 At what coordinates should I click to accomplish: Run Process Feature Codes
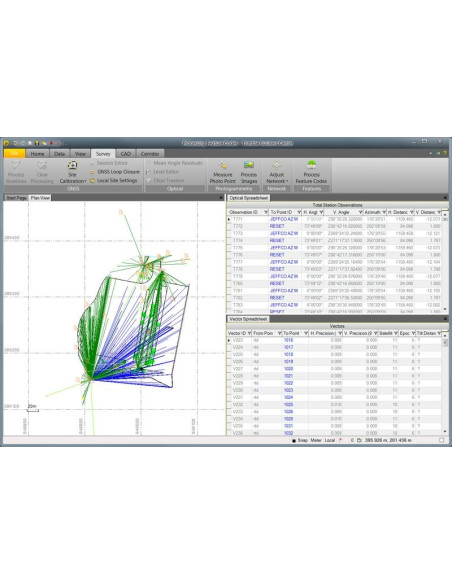coord(311,172)
